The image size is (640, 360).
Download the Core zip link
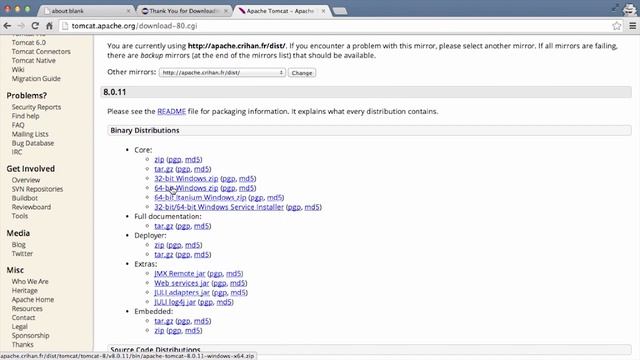pos(159,160)
